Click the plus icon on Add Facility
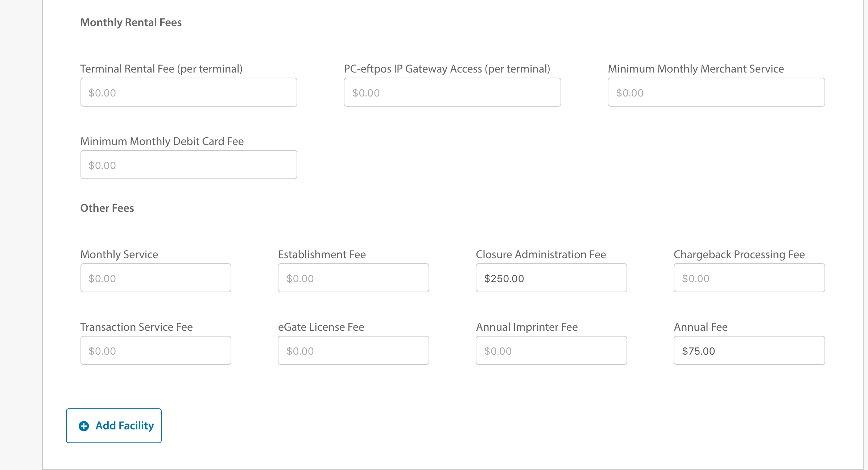Image resolution: width=868 pixels, height=470 pixels. (84, 426)
